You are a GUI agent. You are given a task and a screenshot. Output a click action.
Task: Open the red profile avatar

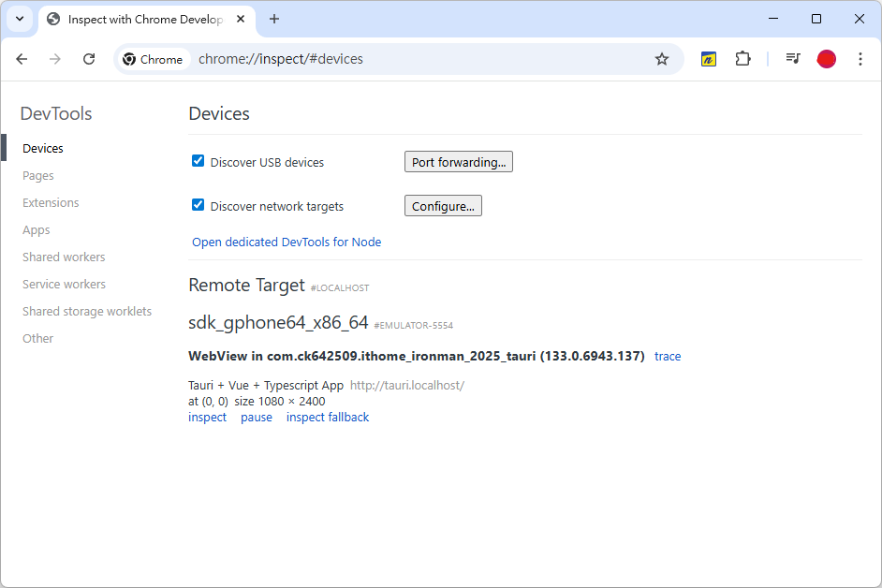827,59
